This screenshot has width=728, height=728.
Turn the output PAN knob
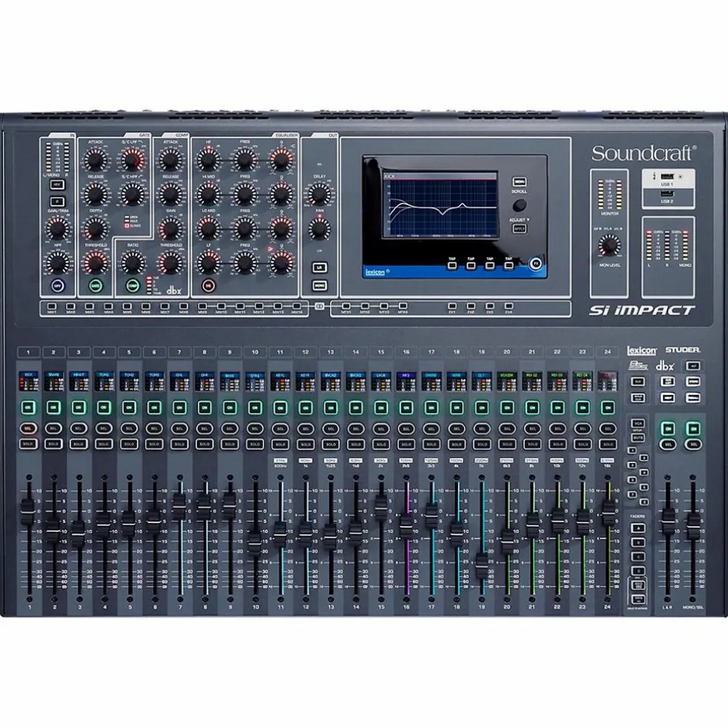(320, 229)
